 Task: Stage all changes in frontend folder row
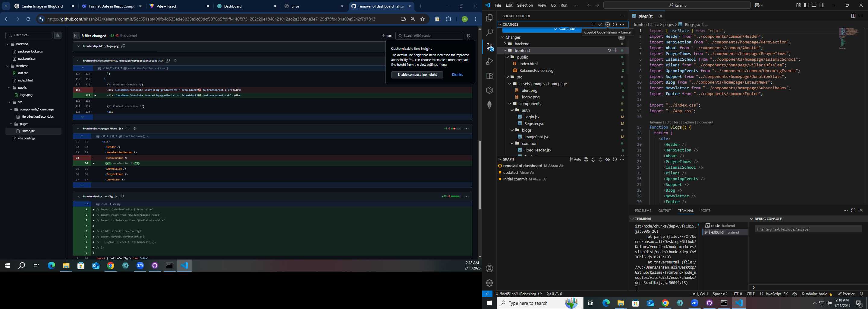pyautogui.click(x=615, y=50)
